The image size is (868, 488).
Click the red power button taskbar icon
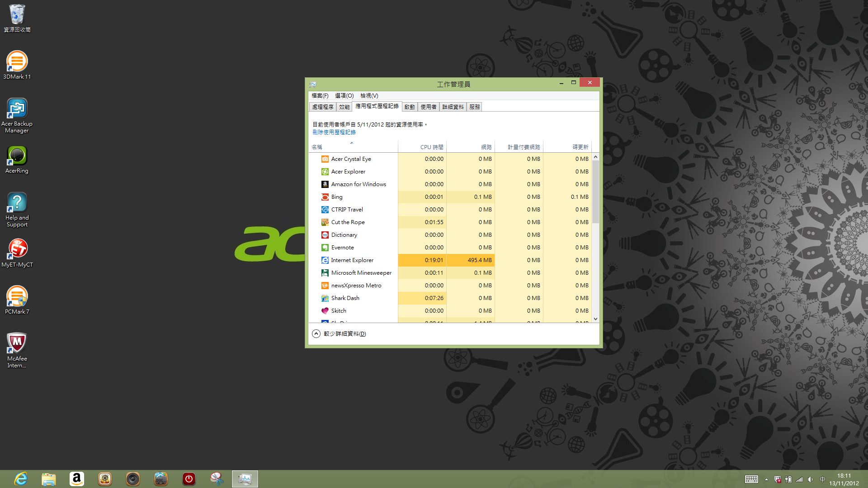coord(189,479)
